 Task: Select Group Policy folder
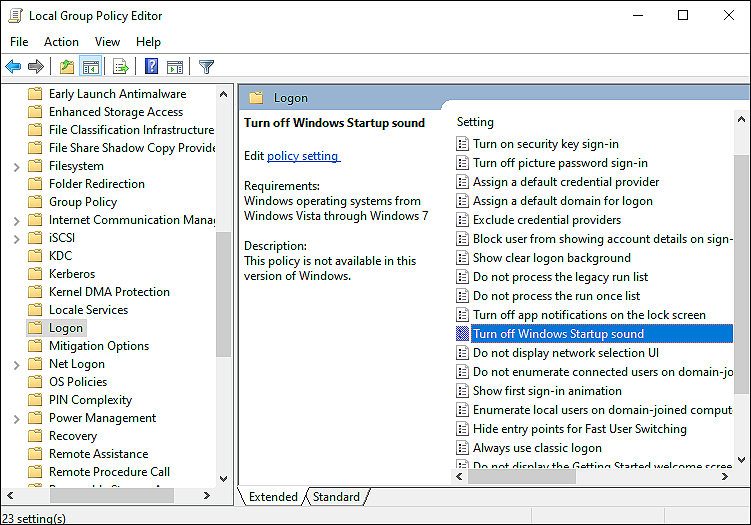coord(83,202)
